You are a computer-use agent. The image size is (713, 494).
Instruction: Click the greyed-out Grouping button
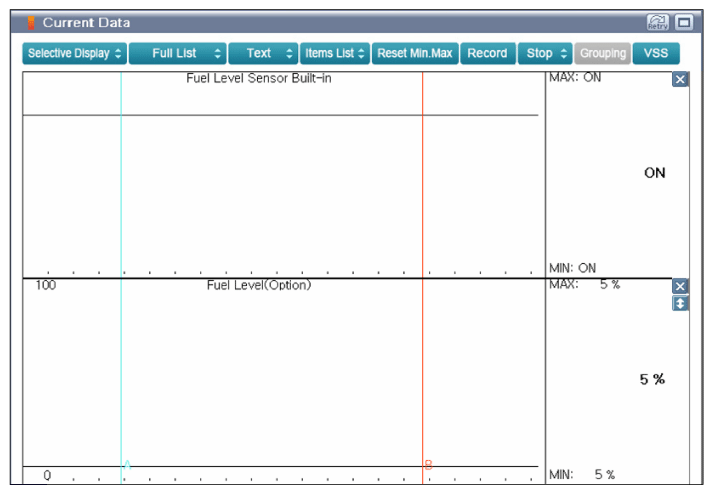[x=602, y=53]
